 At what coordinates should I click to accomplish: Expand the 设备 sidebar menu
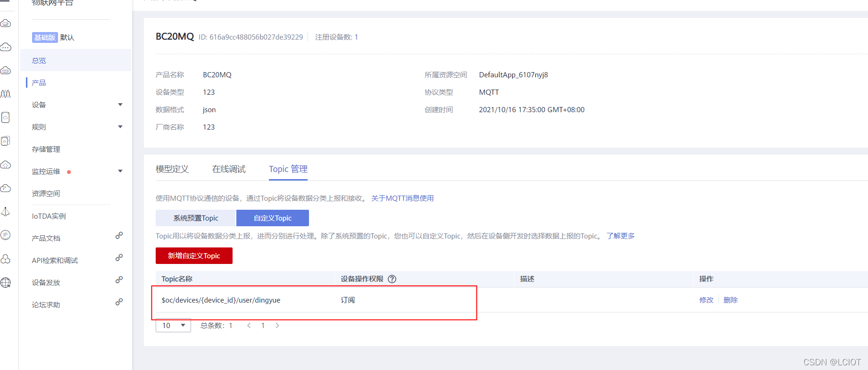tap(120, 105)
